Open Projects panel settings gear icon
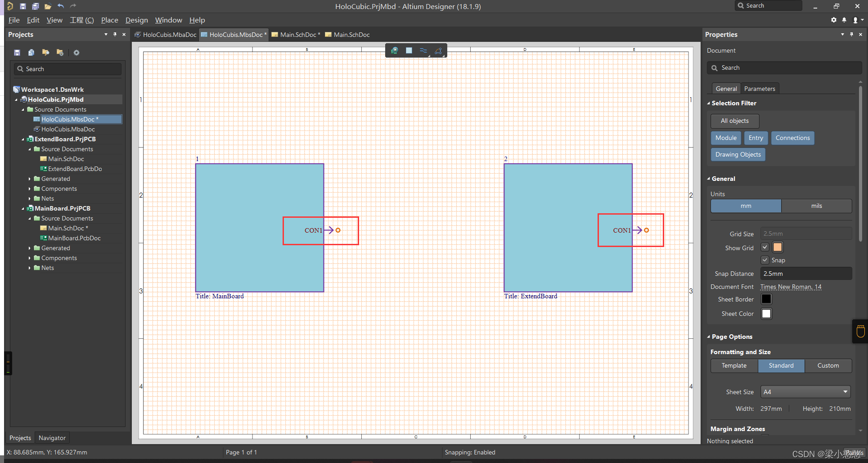 (76, 53)
